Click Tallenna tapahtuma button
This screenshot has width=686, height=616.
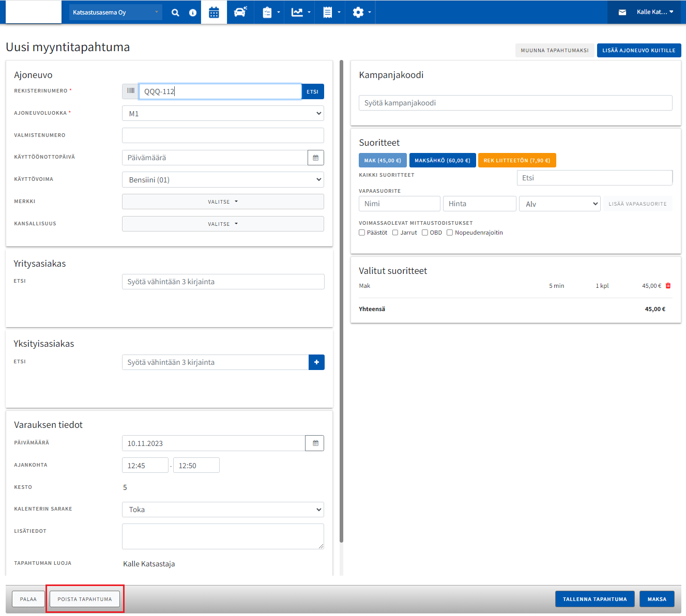tap(595, 599)
